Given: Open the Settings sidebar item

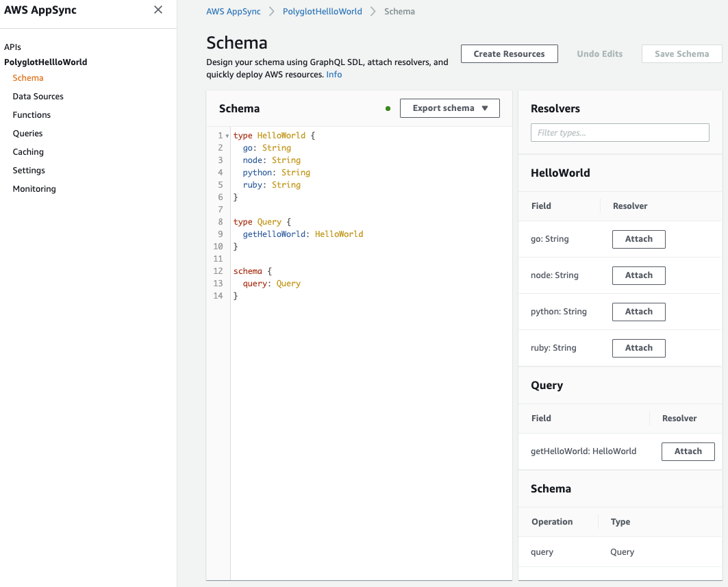Looking at the screenshot, I should point(29,171).
